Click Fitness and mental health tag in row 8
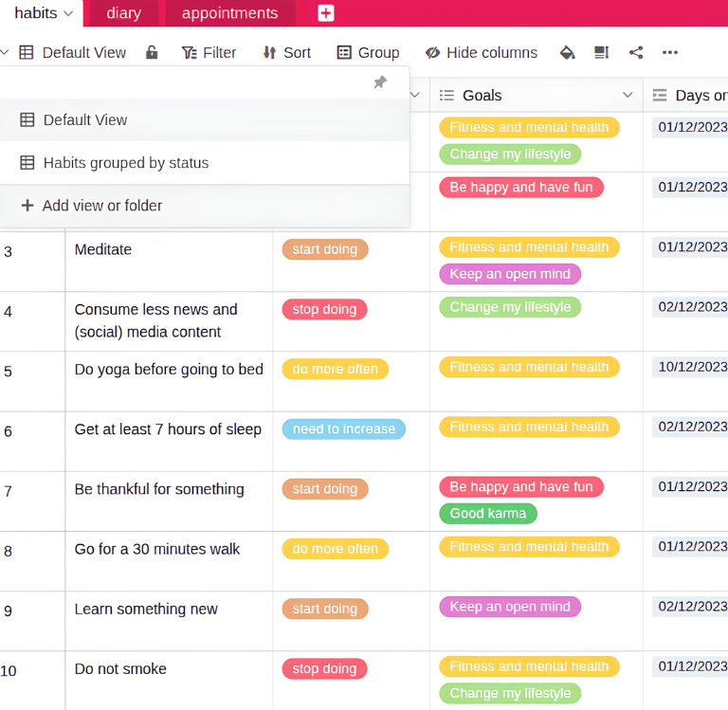 (x=529, y=547)
